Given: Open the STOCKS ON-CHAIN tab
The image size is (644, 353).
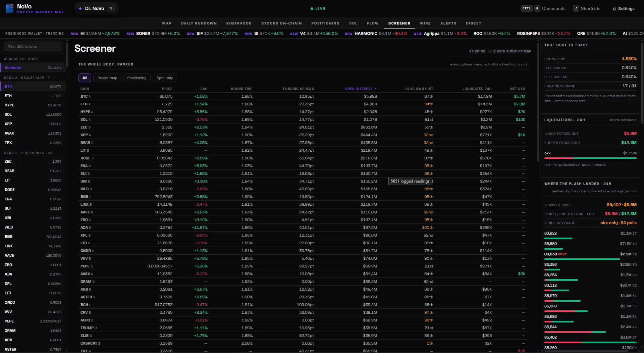Looking at the screenshot, I should (x=281, y=23).
